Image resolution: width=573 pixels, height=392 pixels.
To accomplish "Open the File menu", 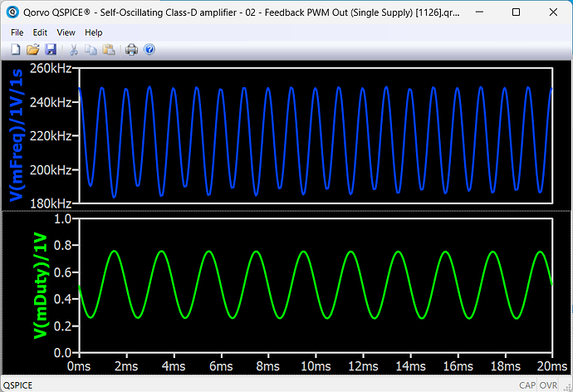I will click(x=17, y=32).
